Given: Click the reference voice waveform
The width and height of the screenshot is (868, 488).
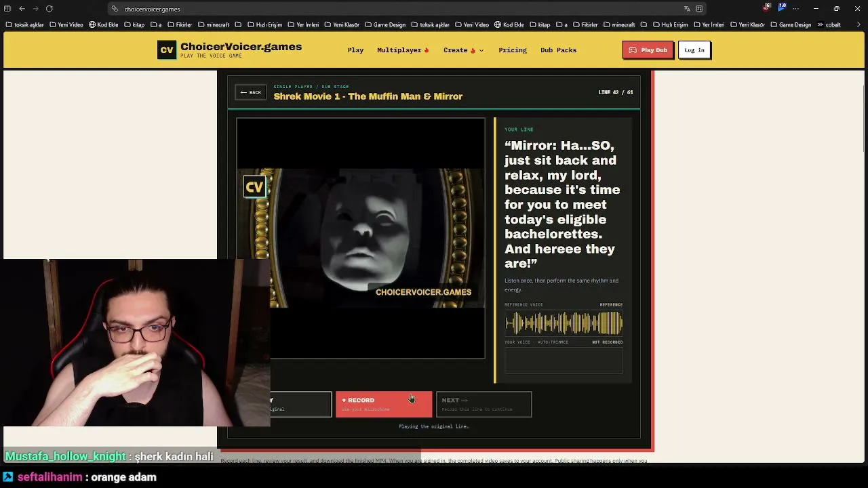Looking at the screenshot, I should click(x=564, y=323).
